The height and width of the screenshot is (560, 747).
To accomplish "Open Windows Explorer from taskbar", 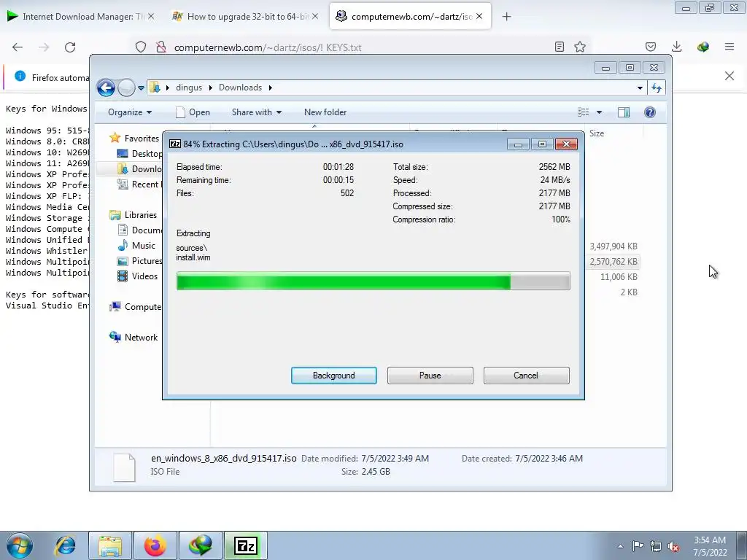I will pyautogui.click(x=110, y=545).
